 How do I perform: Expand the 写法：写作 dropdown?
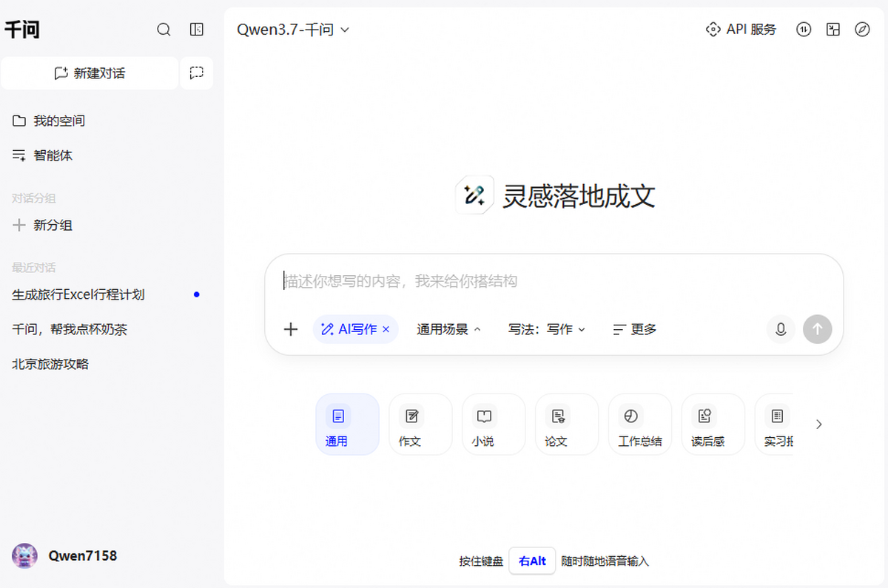[x=547, y=329]
